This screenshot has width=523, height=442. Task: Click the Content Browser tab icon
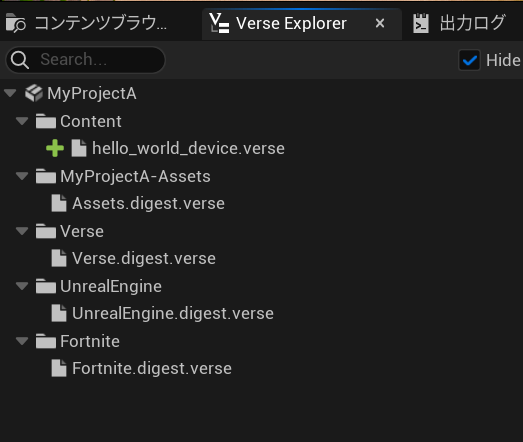click(15, 23)
